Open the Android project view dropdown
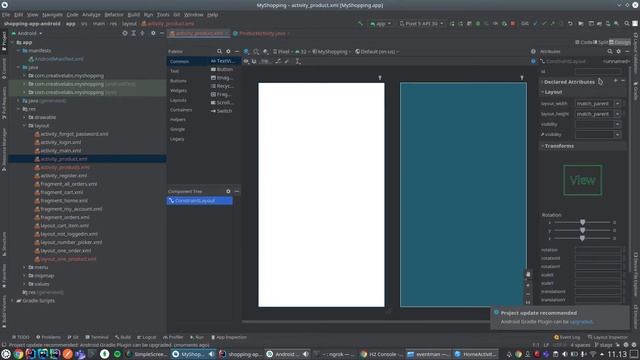This screenshot has width=640, height=360. [27, 33]
